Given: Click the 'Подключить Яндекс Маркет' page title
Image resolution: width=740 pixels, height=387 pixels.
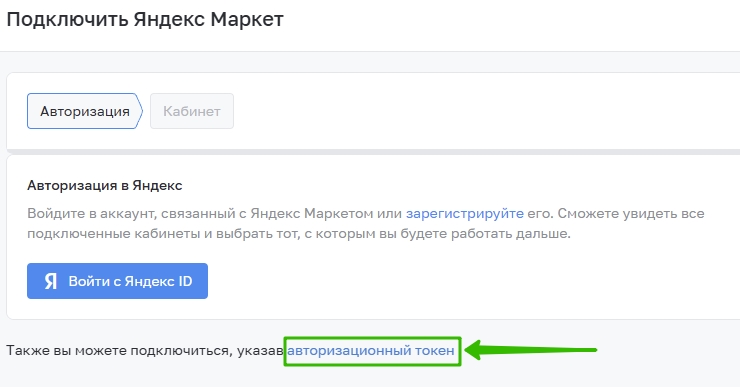Looking at the screenshot, I should pos(145,20).
